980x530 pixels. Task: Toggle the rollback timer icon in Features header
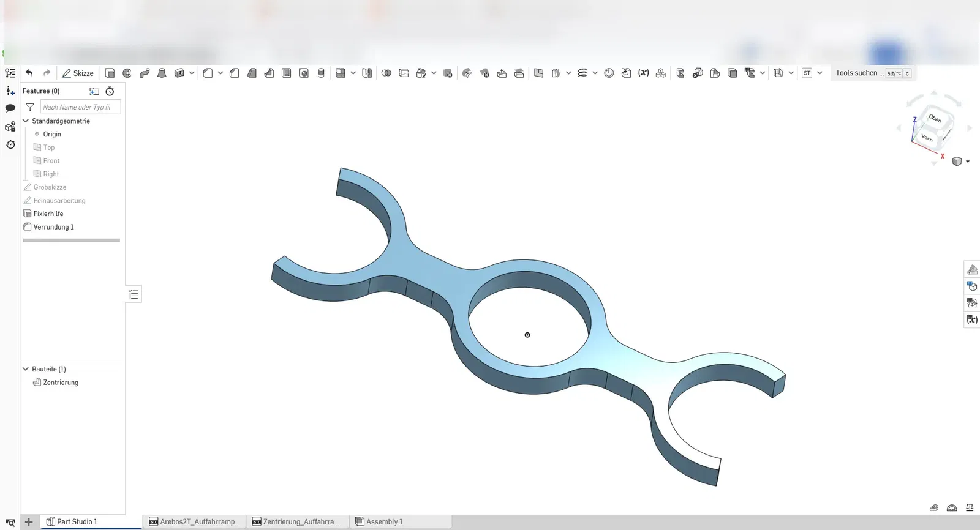click(x=110, y=91)
